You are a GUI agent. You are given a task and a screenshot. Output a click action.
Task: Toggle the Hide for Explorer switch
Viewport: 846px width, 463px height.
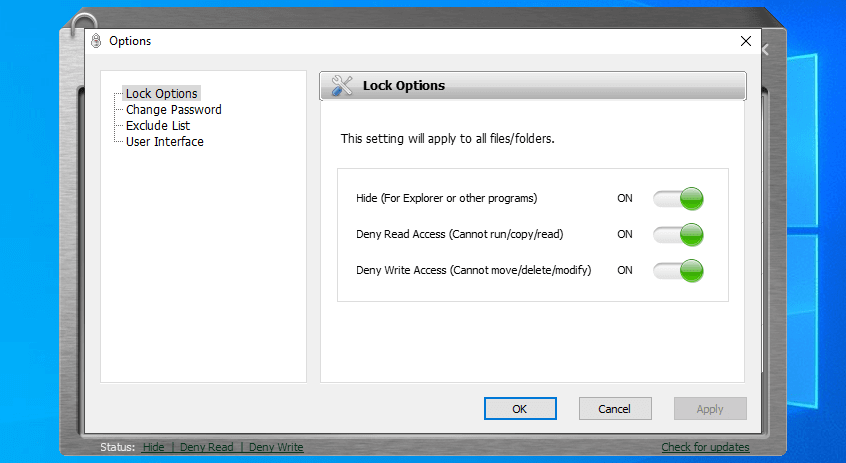click(678, 199)
